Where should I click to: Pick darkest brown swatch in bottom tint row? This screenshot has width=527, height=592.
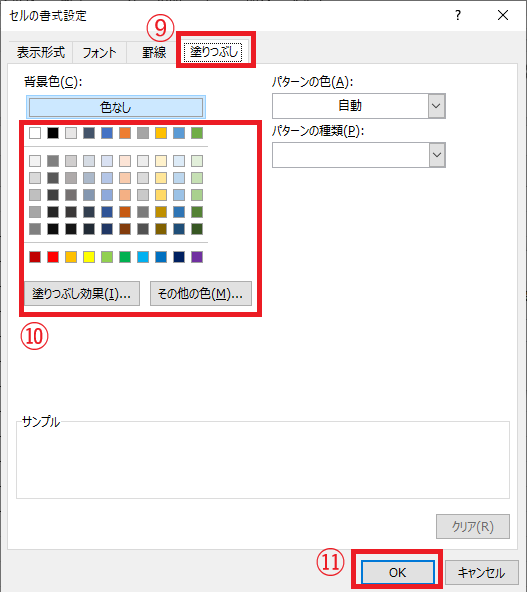125,229
